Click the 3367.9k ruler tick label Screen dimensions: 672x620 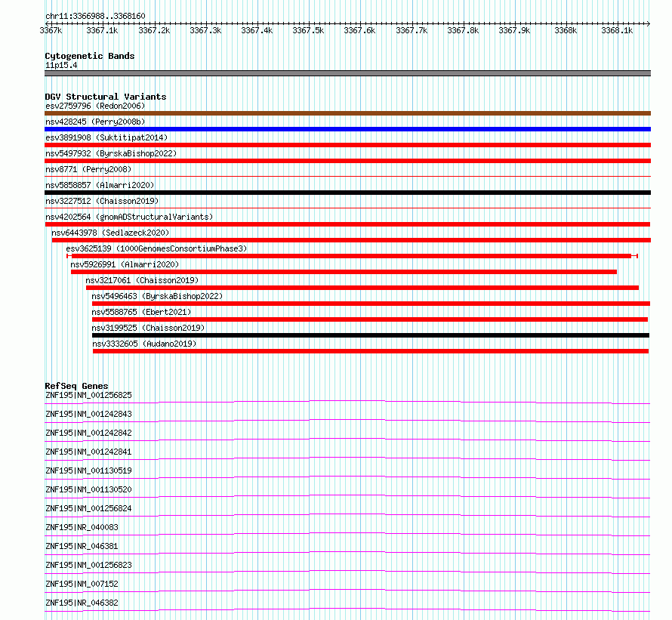pyautogui.click(x=514, y=30)
